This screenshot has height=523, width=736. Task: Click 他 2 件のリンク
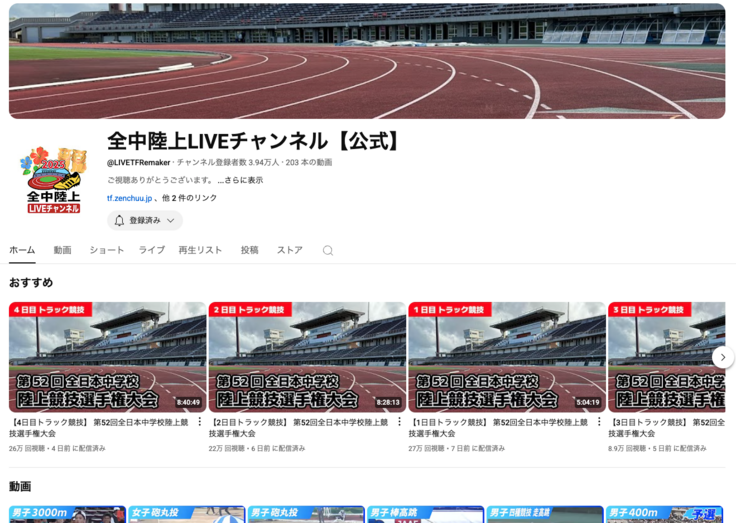coord(190,198)
